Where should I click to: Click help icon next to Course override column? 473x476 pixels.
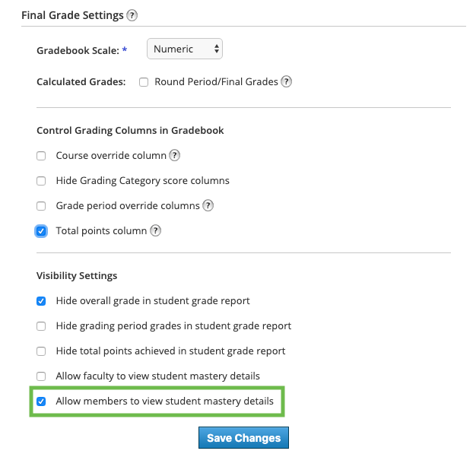click(x=174, y=155)
